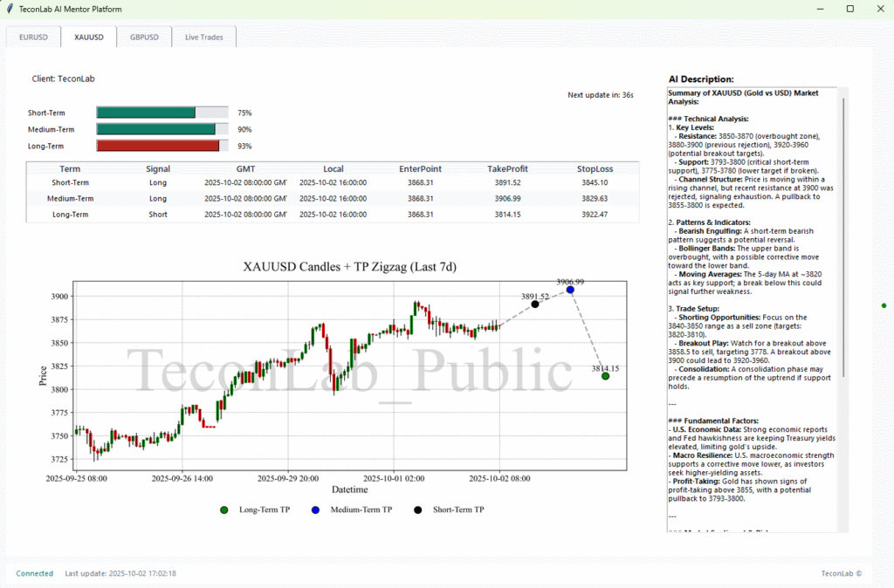Click the AI Description vertical scrollbar

coord(843,236)
